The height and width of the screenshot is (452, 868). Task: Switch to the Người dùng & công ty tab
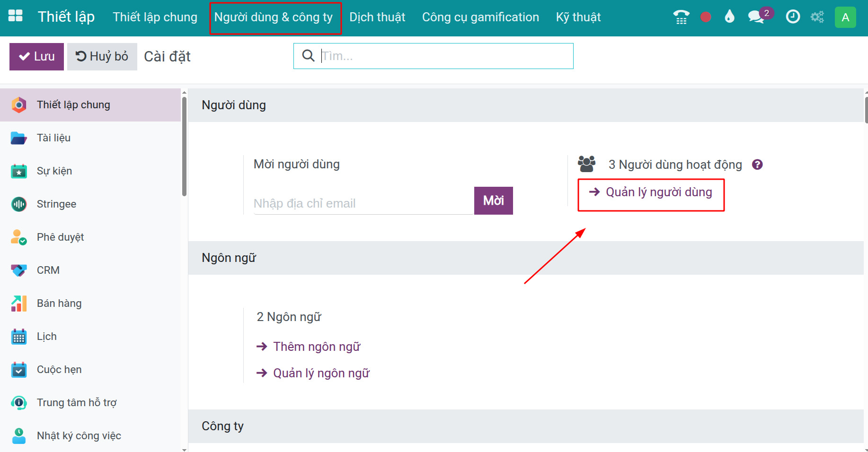275,17
